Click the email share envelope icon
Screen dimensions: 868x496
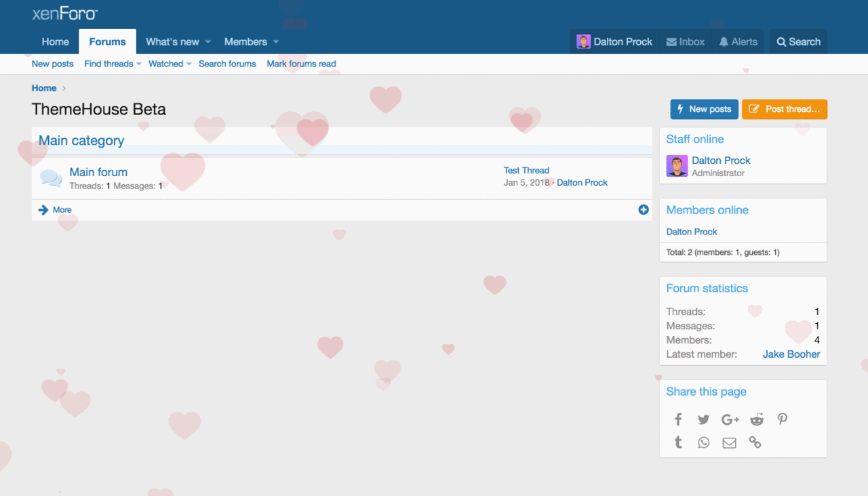[x=729, y=442]
